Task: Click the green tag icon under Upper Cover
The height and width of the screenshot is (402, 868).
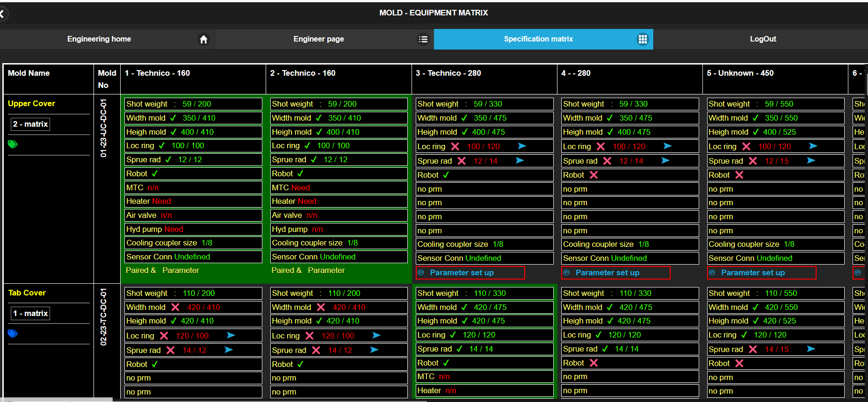Action: click(13, 144)
